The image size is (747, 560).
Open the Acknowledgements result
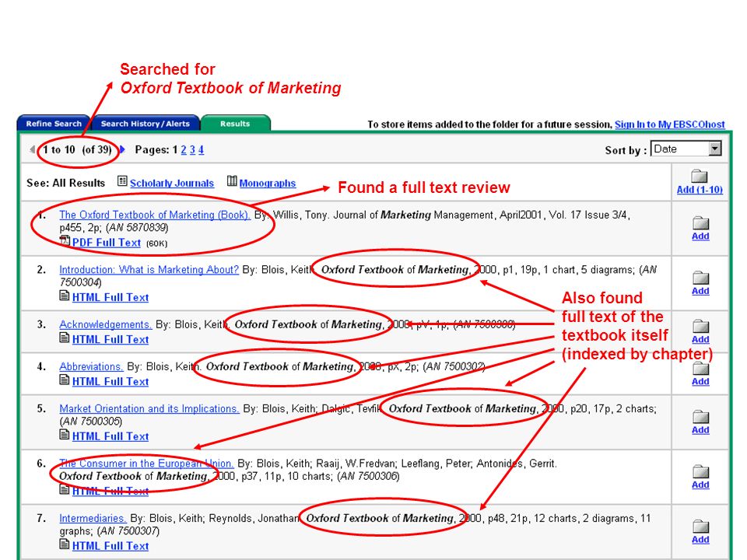click(105, 324)
